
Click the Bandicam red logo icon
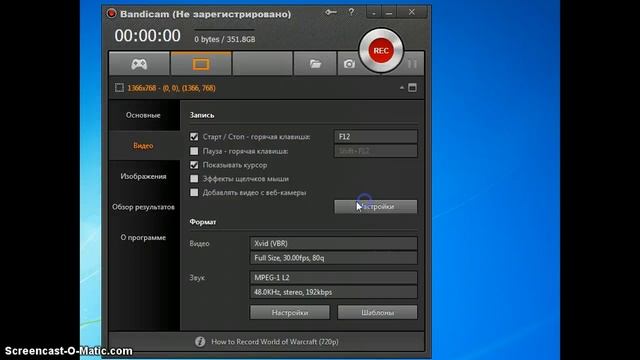(111, 13)
